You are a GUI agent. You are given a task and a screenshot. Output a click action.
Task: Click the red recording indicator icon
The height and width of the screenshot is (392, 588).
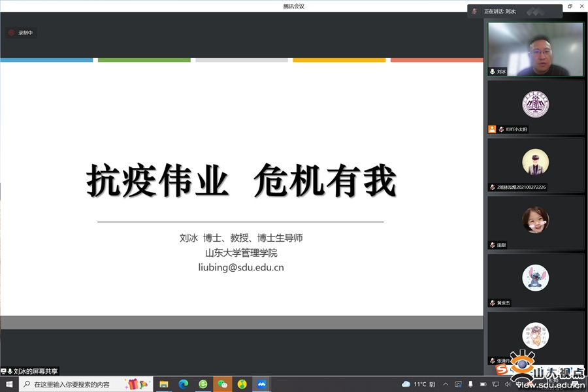tap(11, 33)
